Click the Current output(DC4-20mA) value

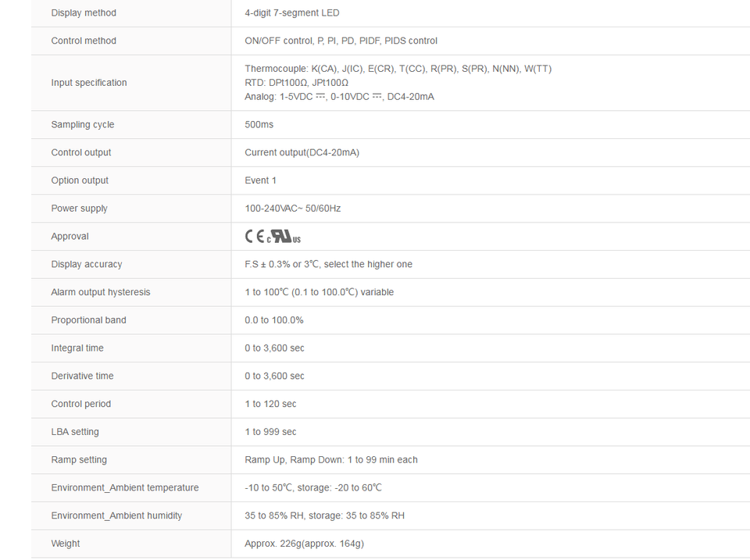302,152
